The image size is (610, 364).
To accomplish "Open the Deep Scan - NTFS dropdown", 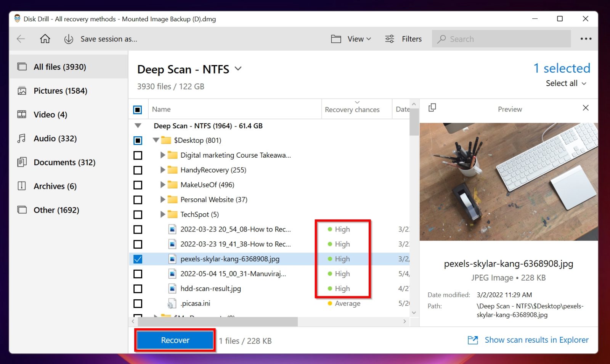I will pos(238,69).
